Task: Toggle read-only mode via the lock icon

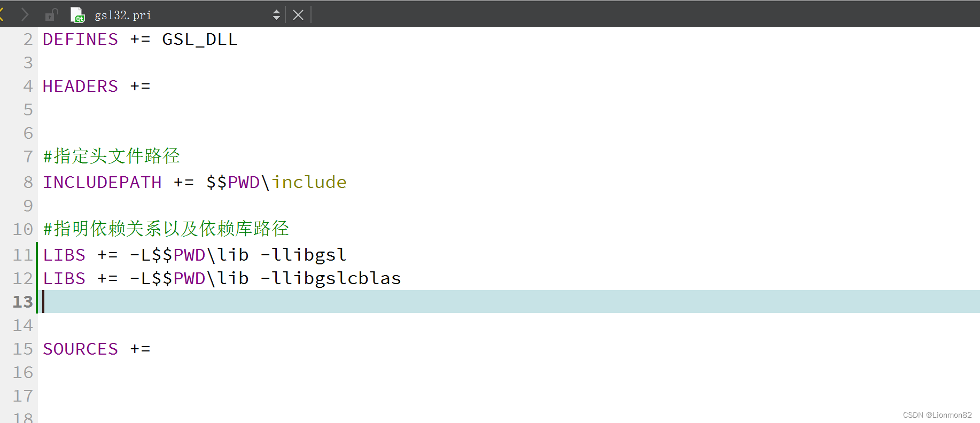Action: click(x=51, y=14)
